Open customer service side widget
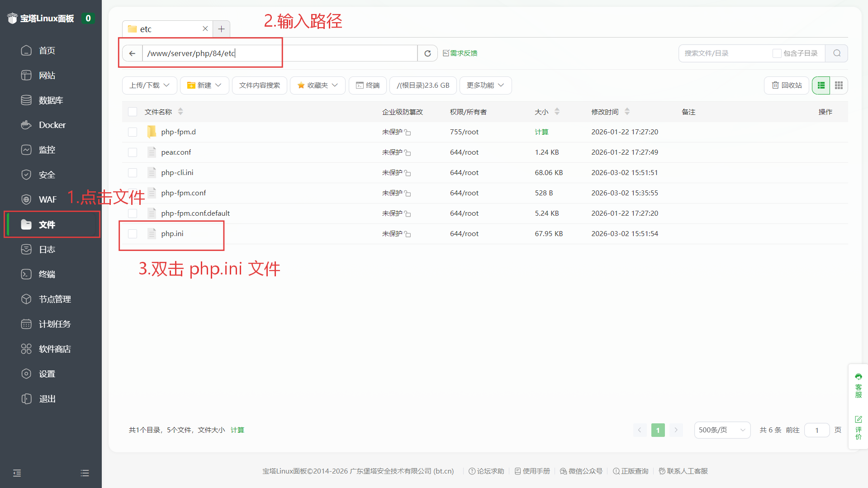The image size is (868, 488). click(858, 385)
